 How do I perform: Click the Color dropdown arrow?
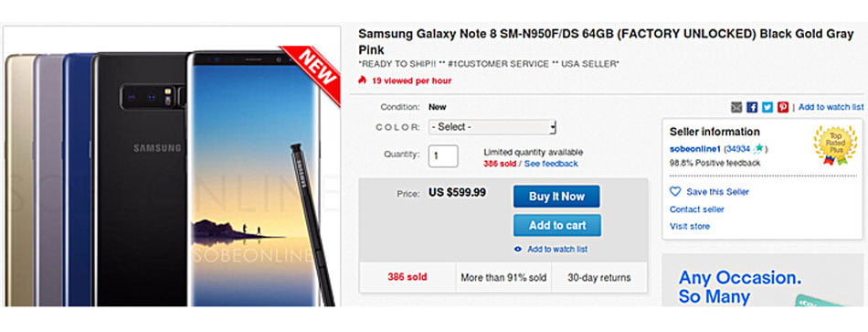point(552,127)
